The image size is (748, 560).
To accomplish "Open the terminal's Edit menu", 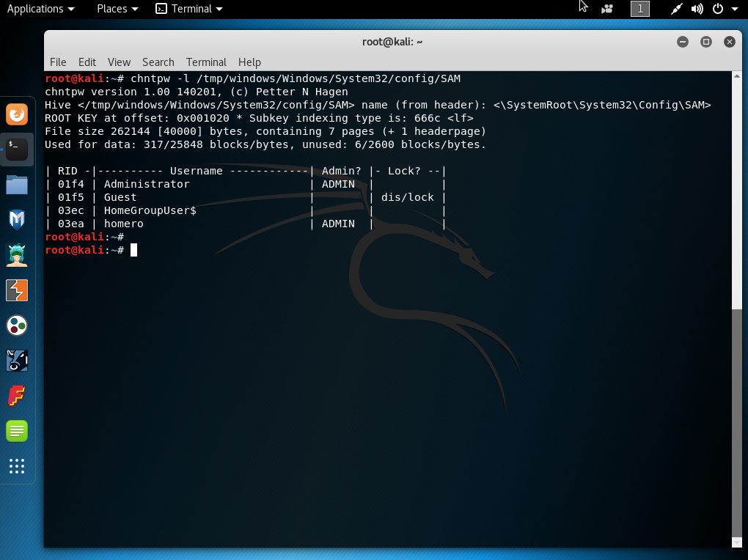I will pyautogui.click(x=87, y=62).
